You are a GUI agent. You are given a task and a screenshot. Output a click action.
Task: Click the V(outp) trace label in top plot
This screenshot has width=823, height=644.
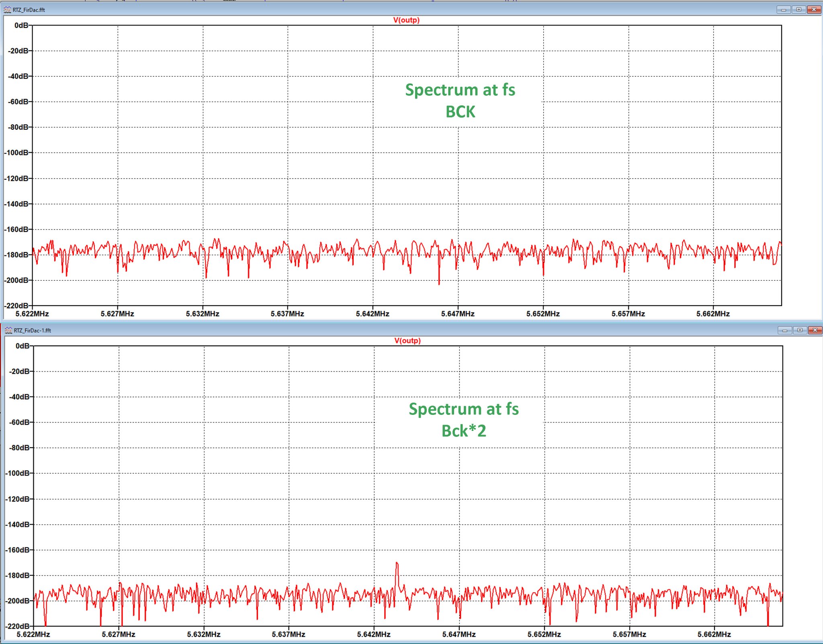coord(406,20)
